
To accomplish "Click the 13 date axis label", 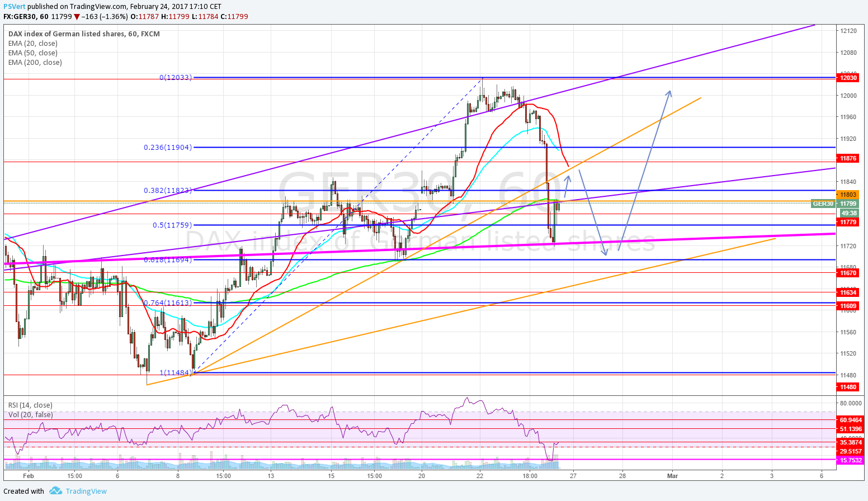I will point(271,476).
